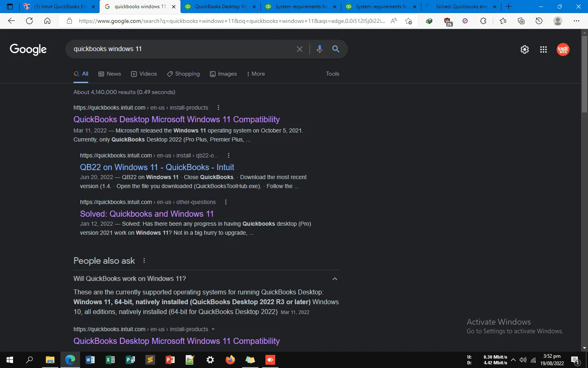Start Google voice search microphone

pos(320,49)
